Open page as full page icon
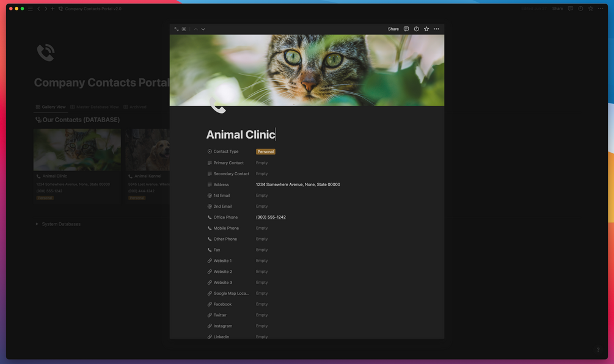This screenshot has width=614, height=364. coord(176,29)
